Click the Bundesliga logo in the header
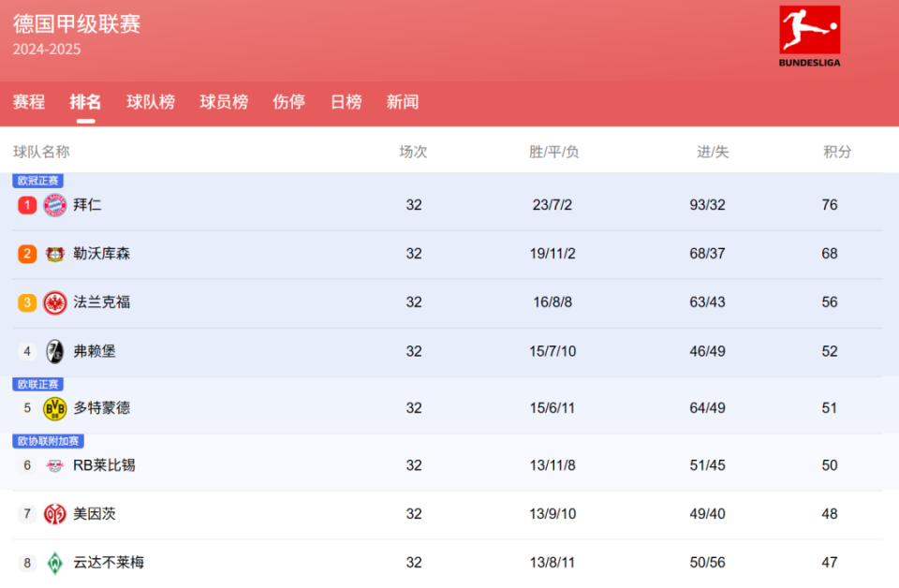 pyautogui.click(x=809, y=37)
